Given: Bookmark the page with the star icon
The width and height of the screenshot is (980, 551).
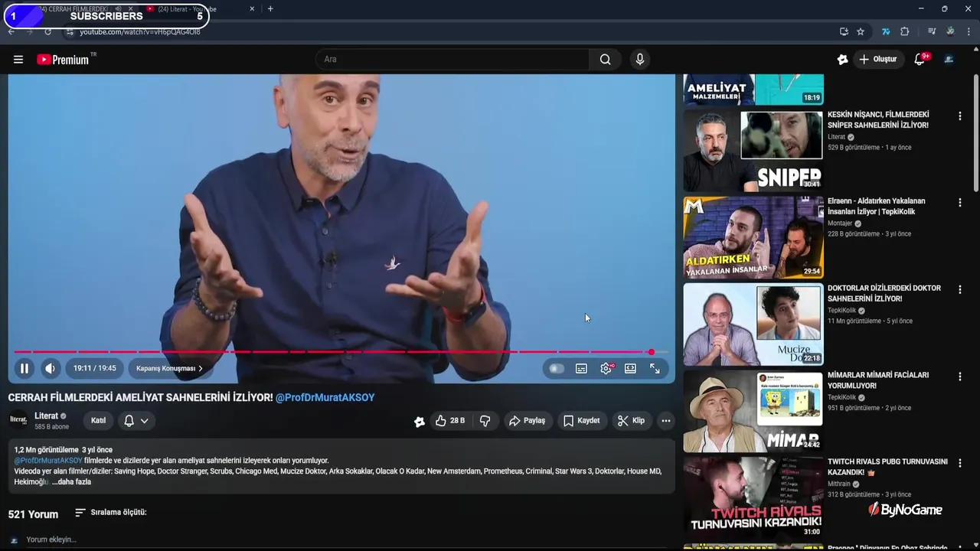Looking at the screenshot, I should 861,31.
